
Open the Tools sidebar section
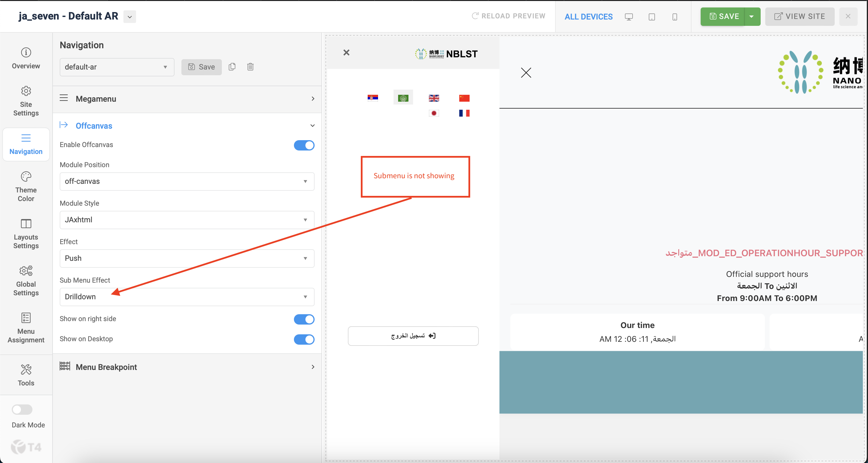click(x=26, y=375)
